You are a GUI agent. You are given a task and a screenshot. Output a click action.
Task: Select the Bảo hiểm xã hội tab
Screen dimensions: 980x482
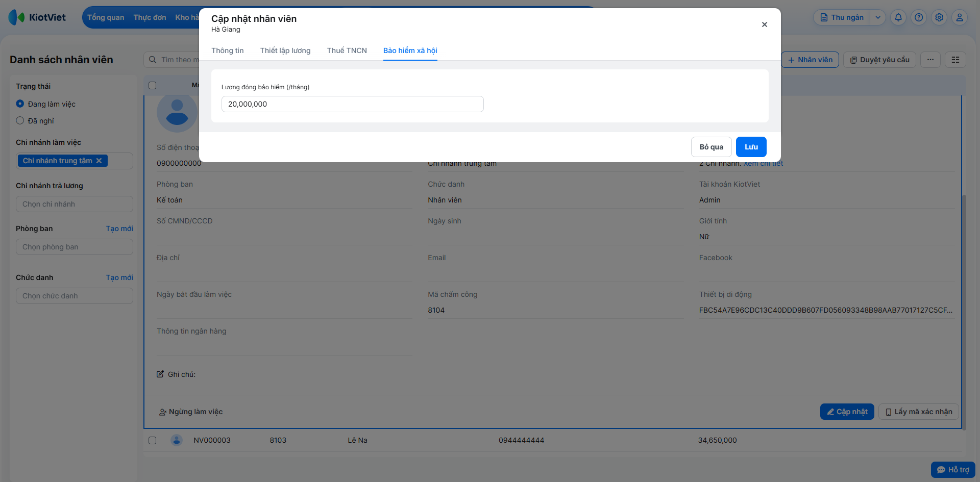pyautogui.click(x=410, y=50)
